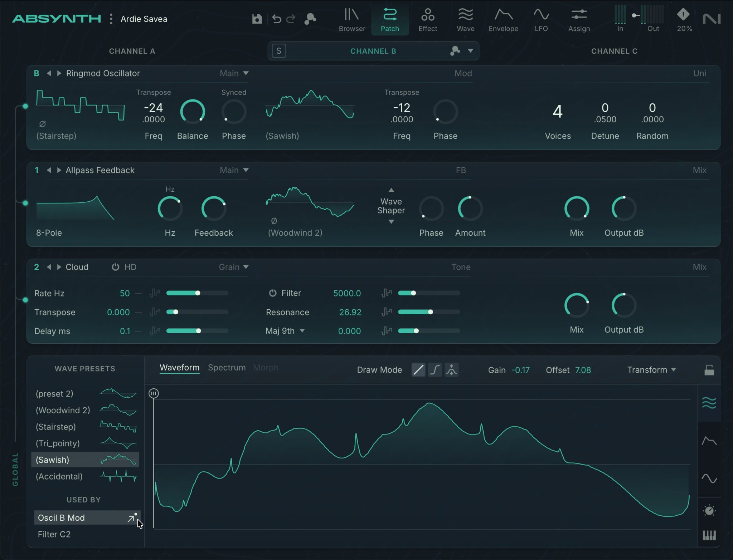Switch to Channel C
The image size is (733, 560).
click(614, 51)
